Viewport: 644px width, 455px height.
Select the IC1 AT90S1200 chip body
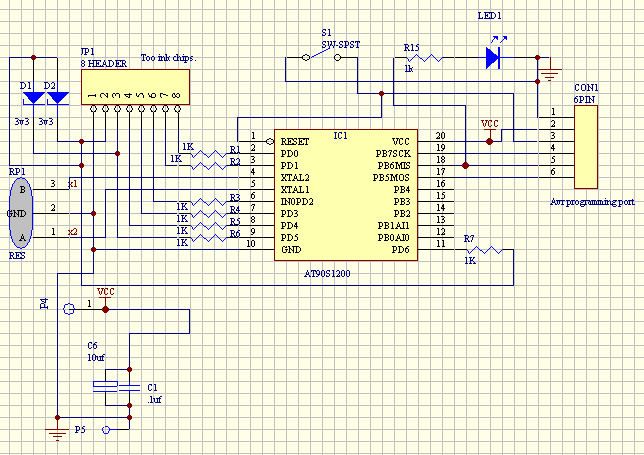[343, 195]
